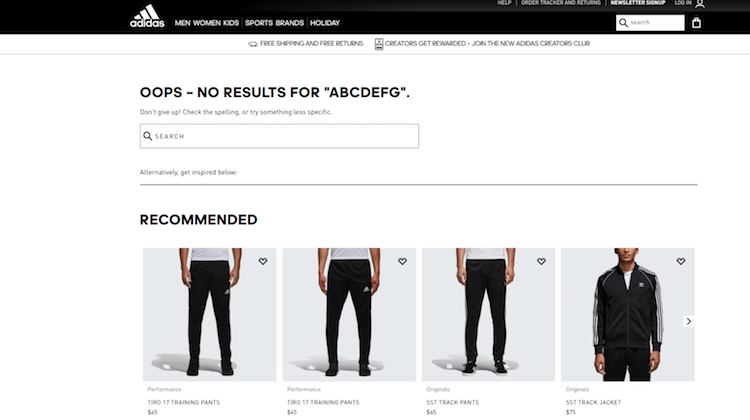This screenshot has width=750, height=420.
Task: Click the Creators Club promo icon
Action: (379, 44)
